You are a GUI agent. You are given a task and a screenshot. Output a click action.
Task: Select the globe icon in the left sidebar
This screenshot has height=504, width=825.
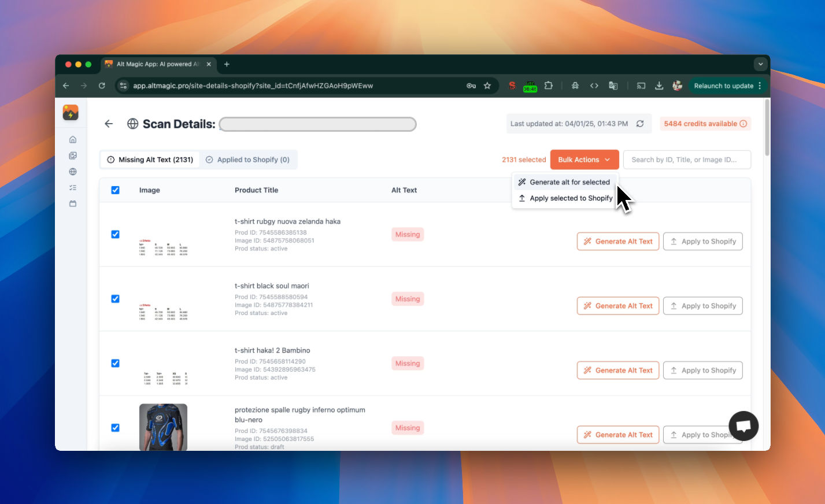[73, 172]
